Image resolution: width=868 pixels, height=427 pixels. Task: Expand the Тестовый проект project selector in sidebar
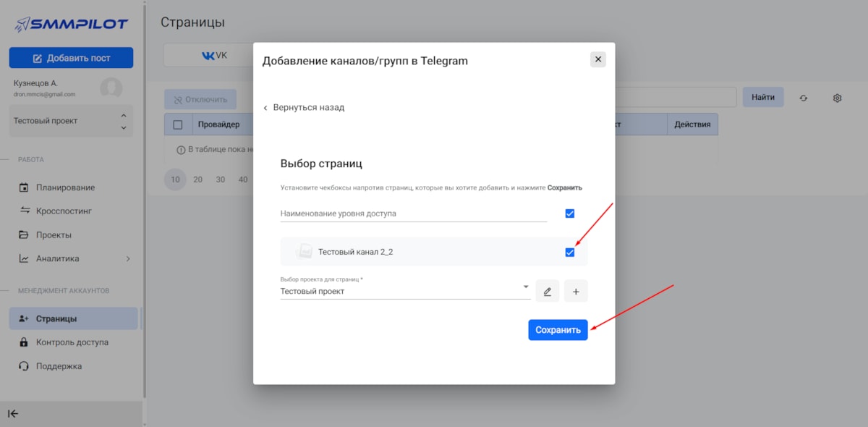71,121
